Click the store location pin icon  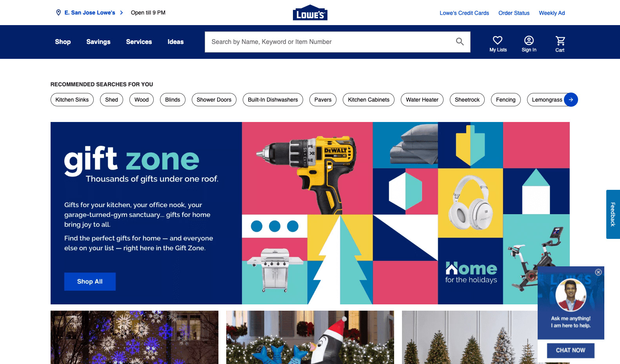click(58, 13)
